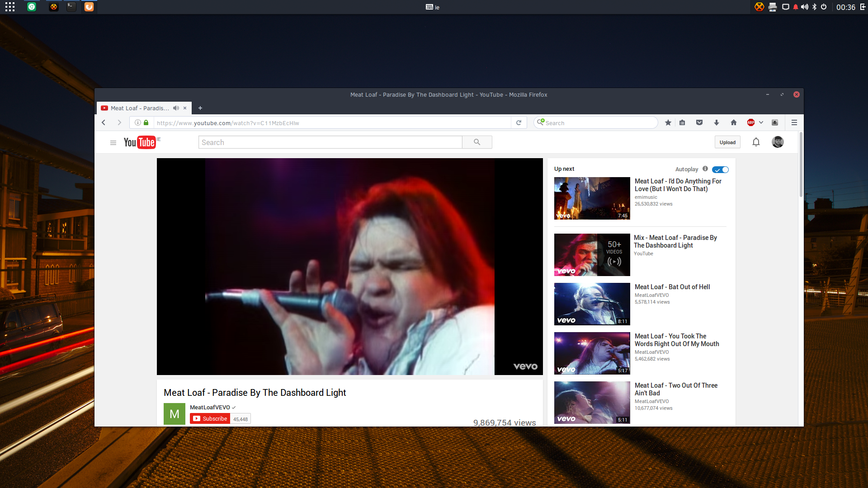Open I'd Do Anything For Love video title
Screen dimensions: 868x488
(x=678, y=185)
